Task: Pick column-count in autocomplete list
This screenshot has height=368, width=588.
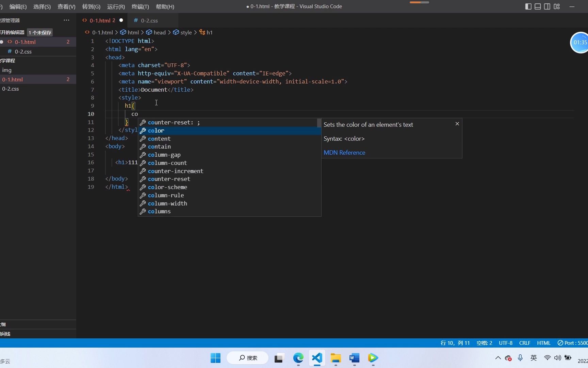Action: click(229, 163)
